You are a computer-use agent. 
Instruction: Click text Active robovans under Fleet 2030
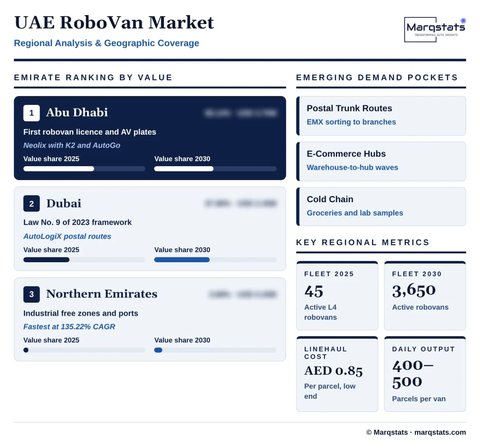point(420,307)
